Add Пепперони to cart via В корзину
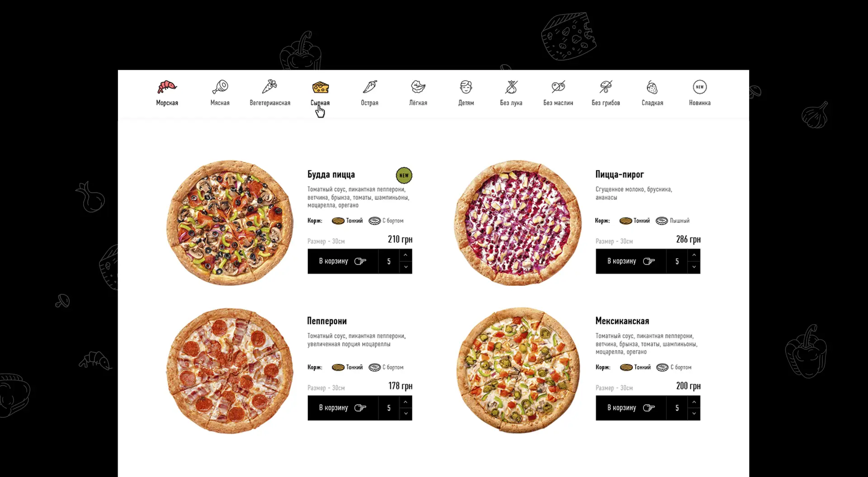Viewport: 868px width, 477px height. click(x=343, y=408)
